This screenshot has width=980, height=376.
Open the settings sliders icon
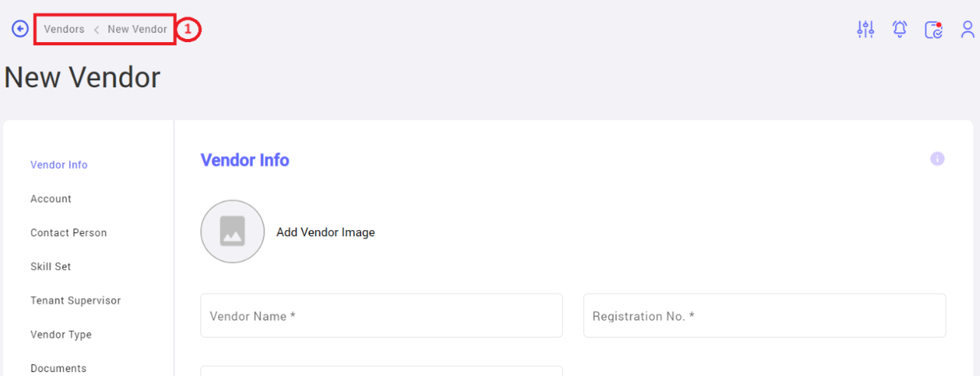[865, 30]
